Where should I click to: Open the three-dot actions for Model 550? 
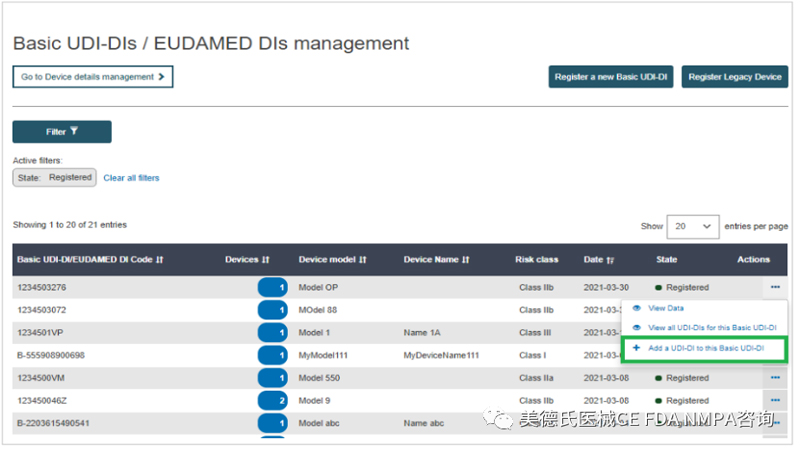click(775, 378)
